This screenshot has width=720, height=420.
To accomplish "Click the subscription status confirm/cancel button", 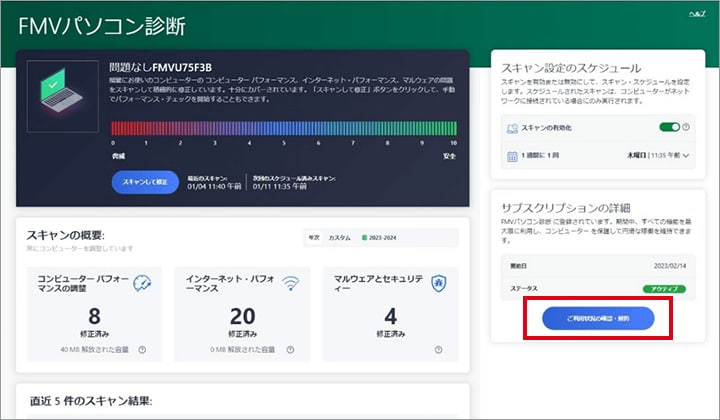I will (x=598, y=318).
